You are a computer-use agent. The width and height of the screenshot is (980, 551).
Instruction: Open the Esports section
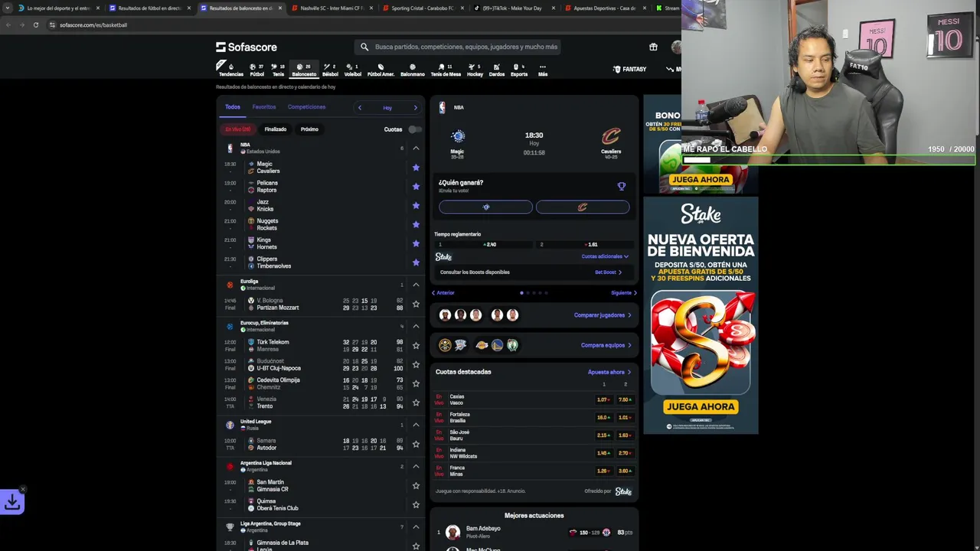519,70
